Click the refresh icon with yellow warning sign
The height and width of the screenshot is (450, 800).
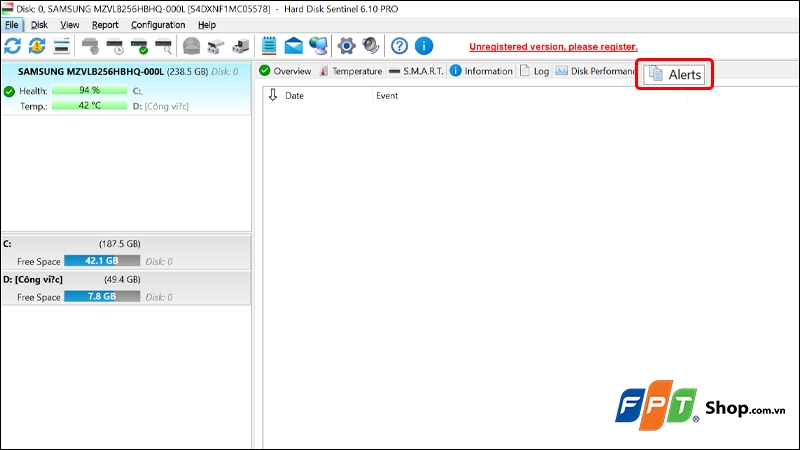pos(37,46)
